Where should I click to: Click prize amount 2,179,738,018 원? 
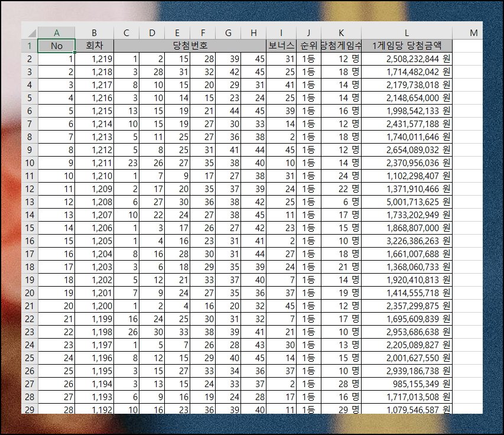pyautogui.click(x=407, y=85)
